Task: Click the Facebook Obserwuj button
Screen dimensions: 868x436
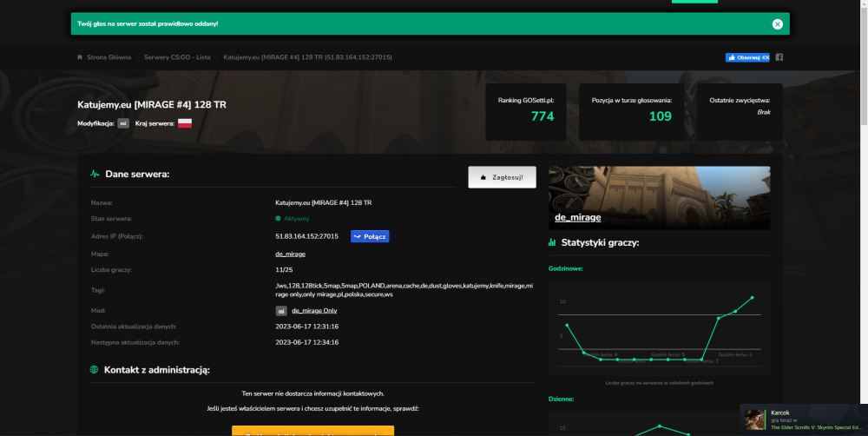Action: 747,57
